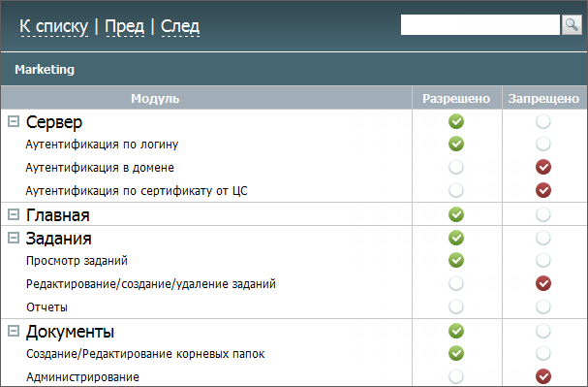This screenshot has height=387, width=588.
Task: Click Аутентификация по сертификату от ЦС label
Action: [137, 191]
